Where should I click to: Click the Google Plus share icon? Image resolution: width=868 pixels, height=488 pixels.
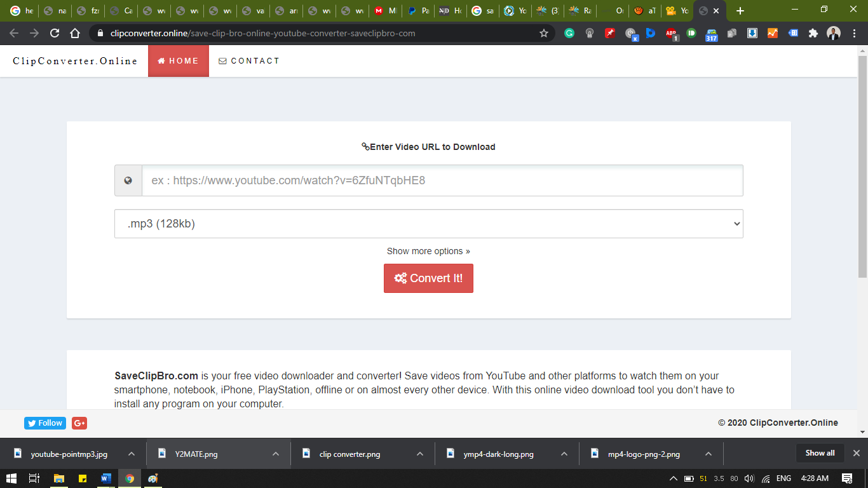79,423
